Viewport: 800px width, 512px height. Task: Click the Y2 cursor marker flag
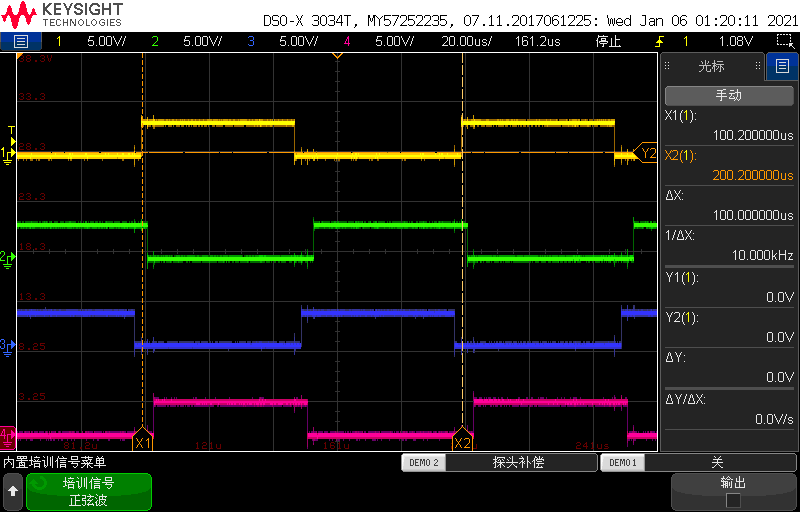coord(646,152)
